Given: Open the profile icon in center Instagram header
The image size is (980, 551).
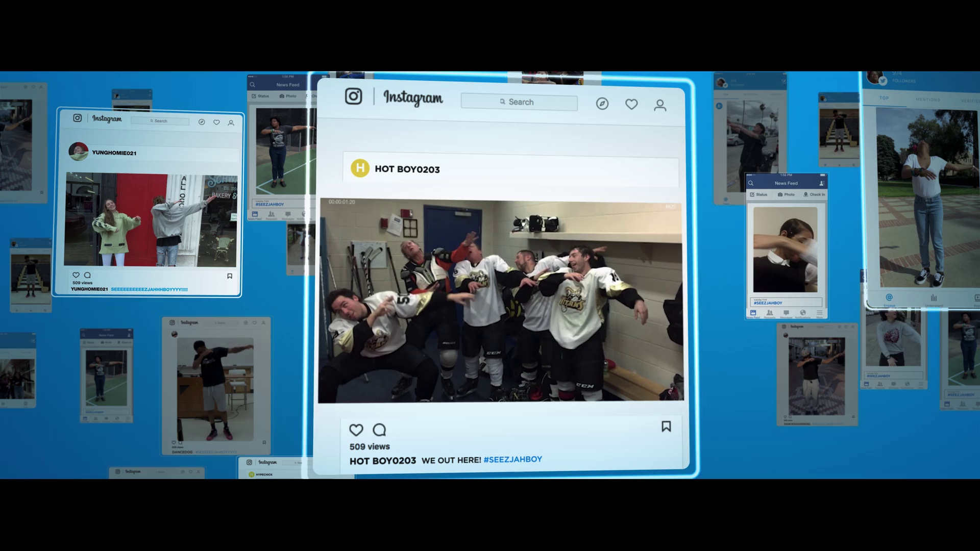Looking at the screenshot, I should pos(660,106).
